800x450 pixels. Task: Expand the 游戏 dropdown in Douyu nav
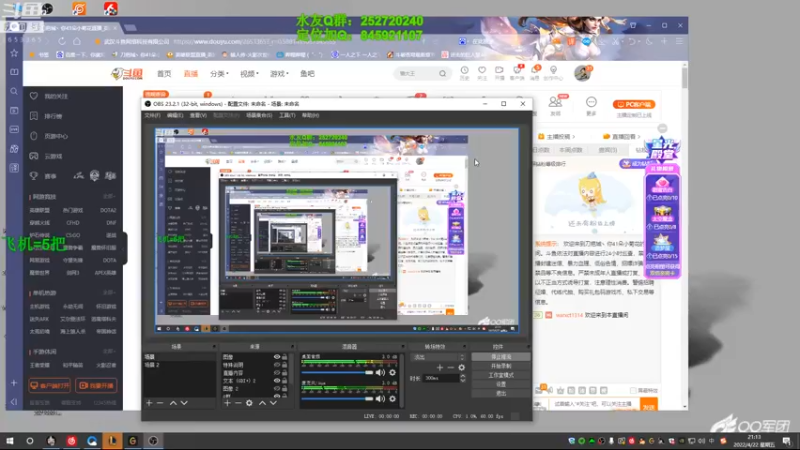pyautogui.click(x=279, y=73)
